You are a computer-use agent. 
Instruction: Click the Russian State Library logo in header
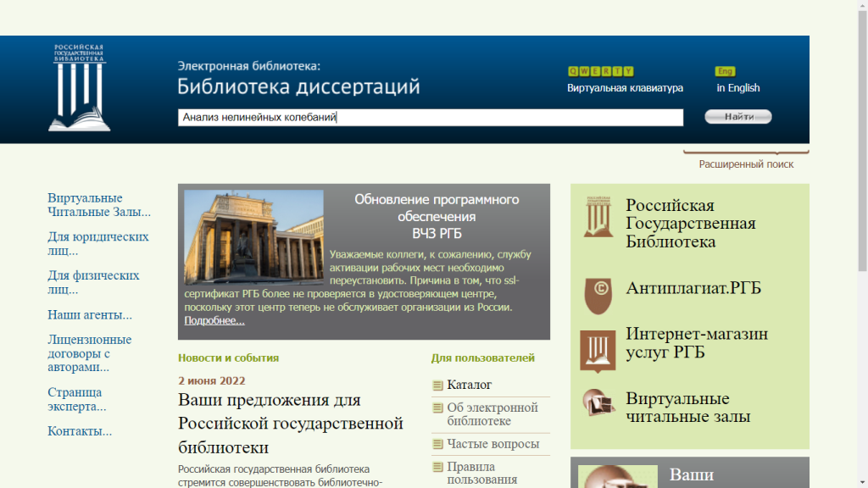tap(79, 87)
